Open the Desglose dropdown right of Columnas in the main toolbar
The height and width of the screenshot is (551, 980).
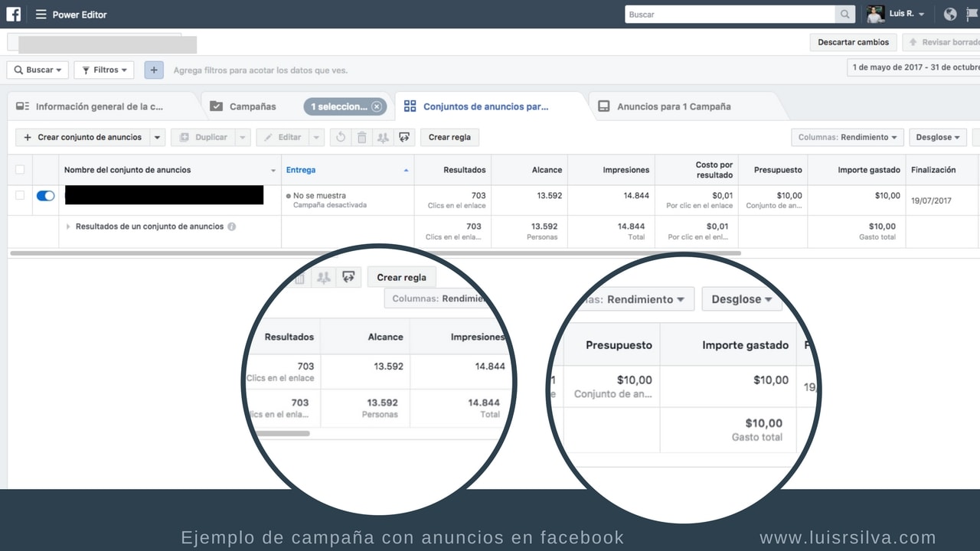click(x=938, y=137)
